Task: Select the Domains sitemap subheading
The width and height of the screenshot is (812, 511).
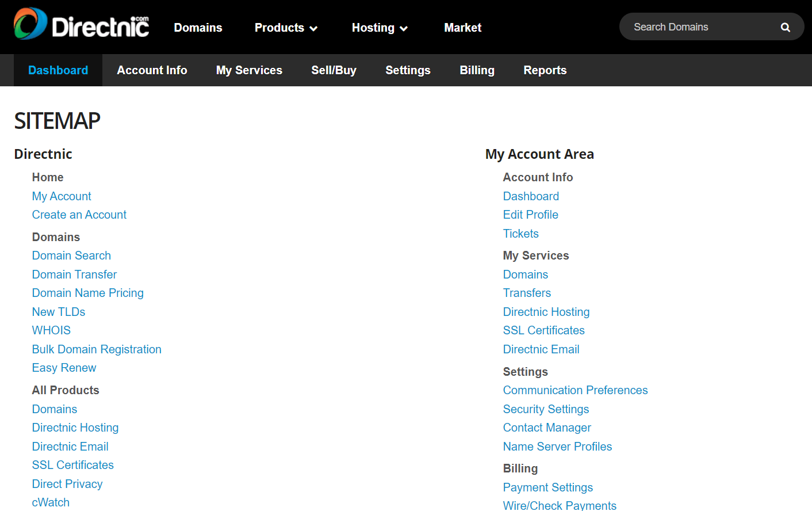Action: (56, 237)
